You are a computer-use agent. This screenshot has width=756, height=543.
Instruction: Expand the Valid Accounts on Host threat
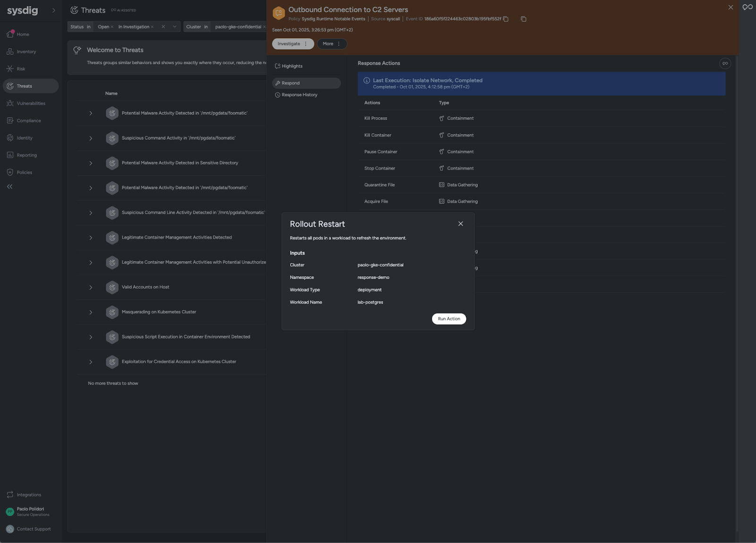click(91, 288)
